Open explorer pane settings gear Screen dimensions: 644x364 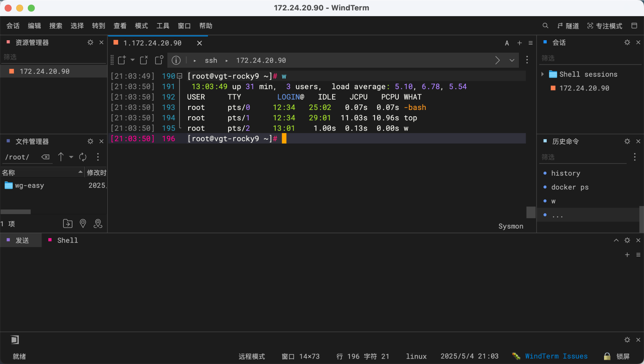tap(90, 43)
